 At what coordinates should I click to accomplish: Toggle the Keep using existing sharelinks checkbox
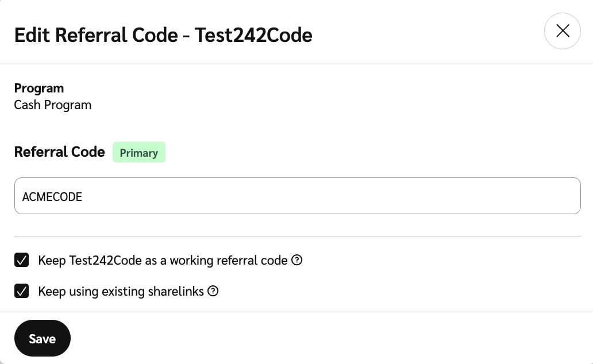pos(22,291)
